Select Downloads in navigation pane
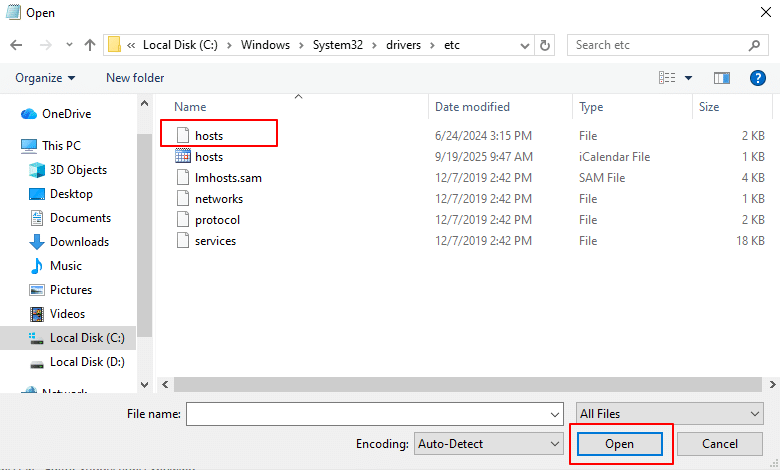 [79, 242]
